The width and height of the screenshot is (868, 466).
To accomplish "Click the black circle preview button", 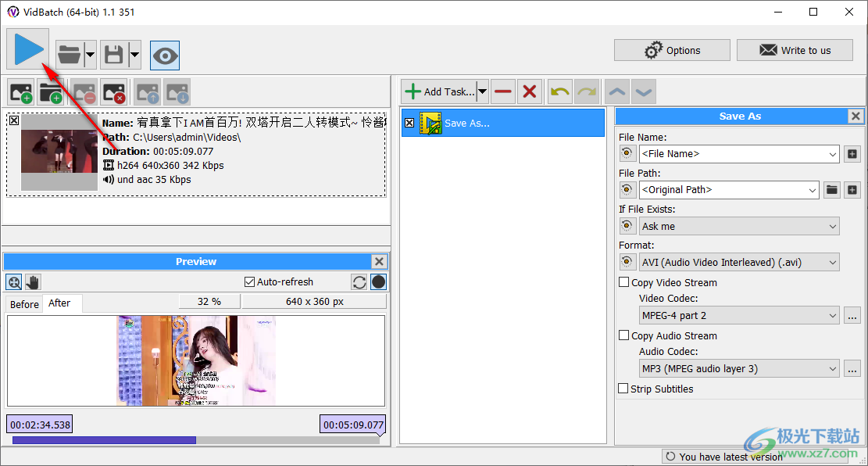I will [x=379, y=282].
